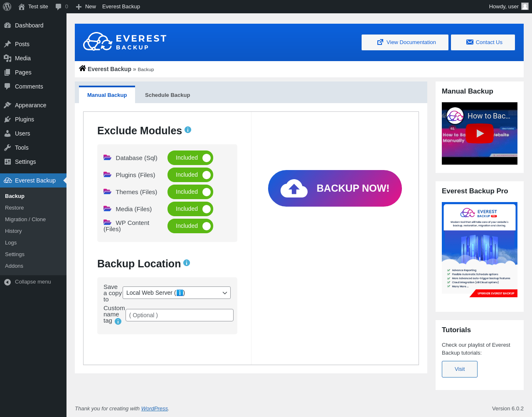Click the Comments bubble icon in sidebar
The image size is (532, 417).
[x=7, y=86]
